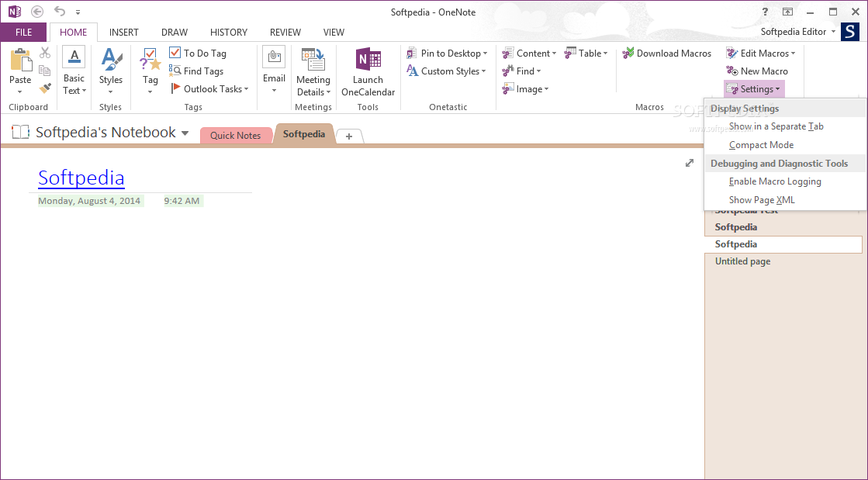Image resolution: width=868 pixels, height=480 pixels.
Task: Click the Tag icon with question mark
Action: tap(150, 59)
